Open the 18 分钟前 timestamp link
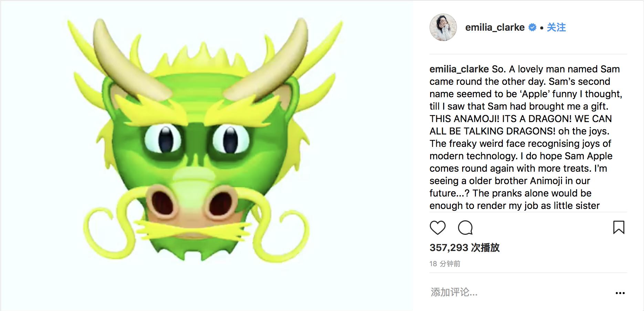This screenshot has width=644, height=311. pos(445,264)
